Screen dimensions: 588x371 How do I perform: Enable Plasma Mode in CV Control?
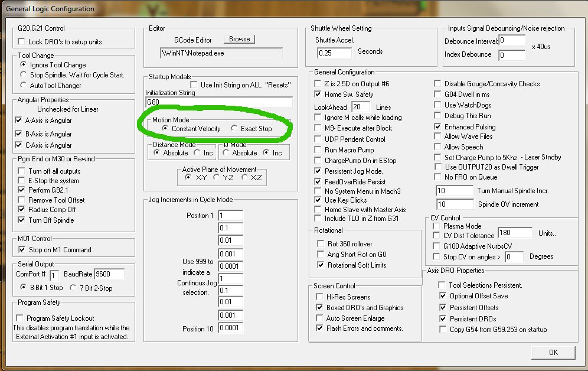437,226
